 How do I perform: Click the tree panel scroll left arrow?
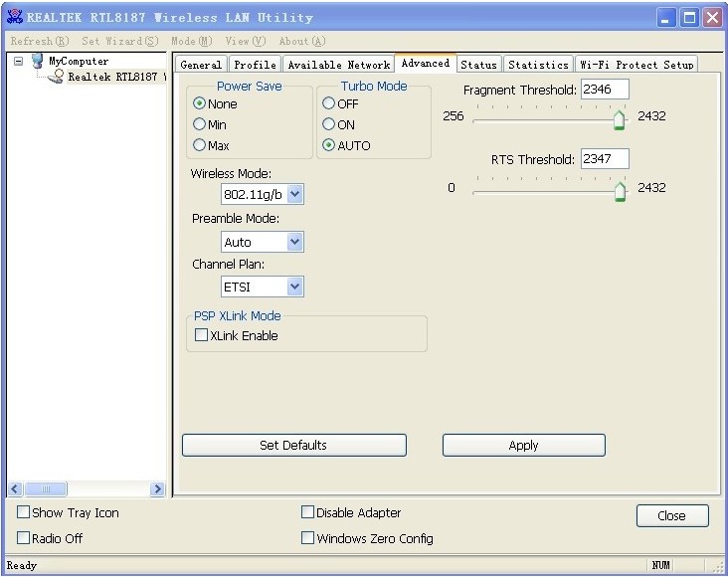point(15,488)
